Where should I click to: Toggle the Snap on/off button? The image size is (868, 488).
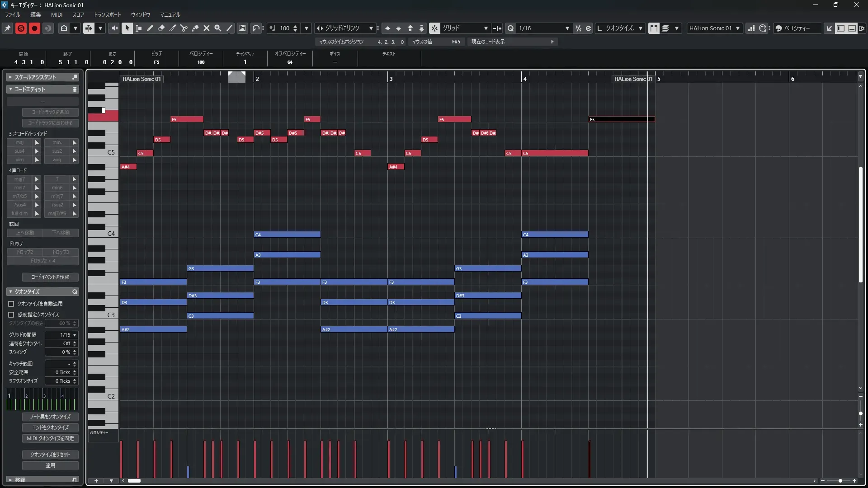[434, 28]
